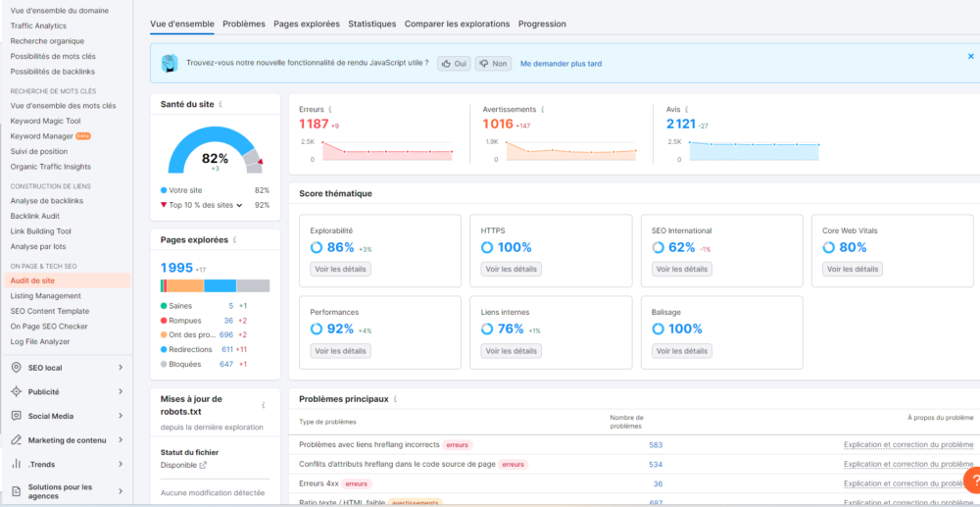Image resolution: width=980 pixels, height=507 pixels.
Task: Click the 1187 errors total
Action: tap(314, 124)
